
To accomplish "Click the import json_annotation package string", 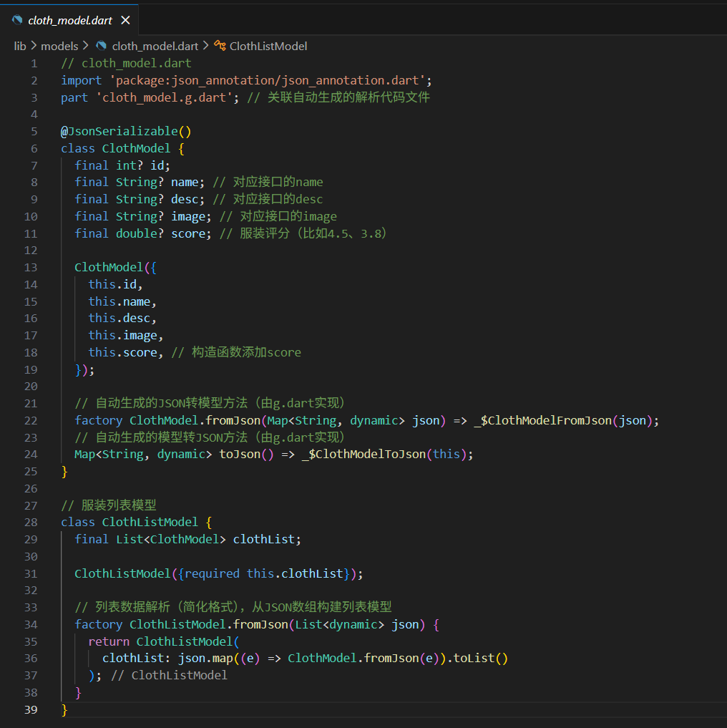I will click(267, 80).
